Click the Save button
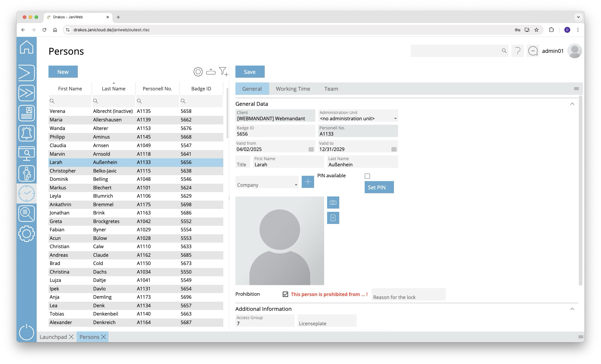The width and height of the screenshot is (601, 364). pyautogui.click(x=250, y=72)
